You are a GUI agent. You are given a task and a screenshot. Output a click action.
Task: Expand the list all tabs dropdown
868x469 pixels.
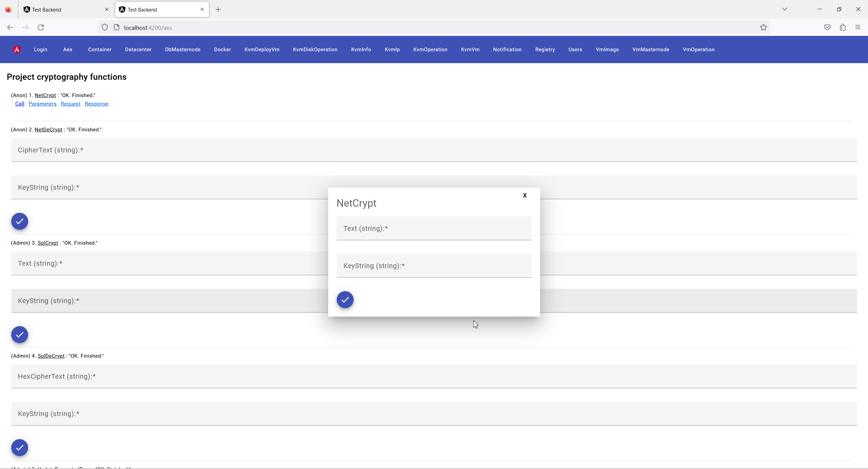pos(784,9)
